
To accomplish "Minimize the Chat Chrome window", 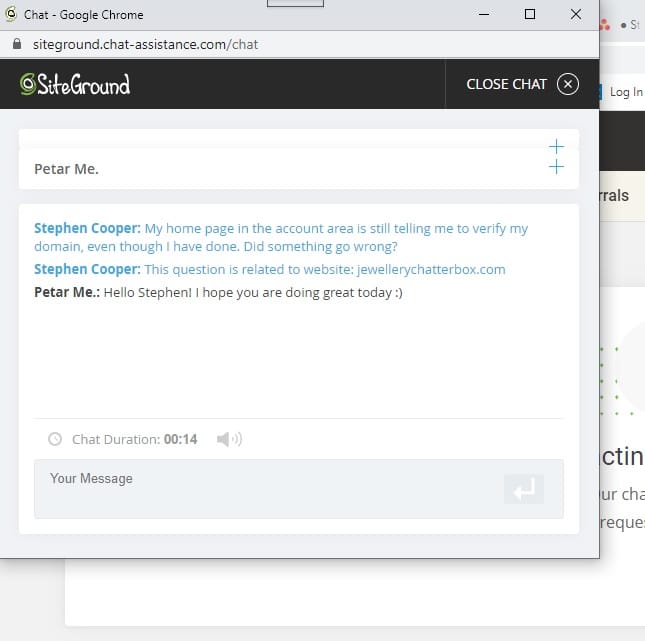I will pos(484,14).
